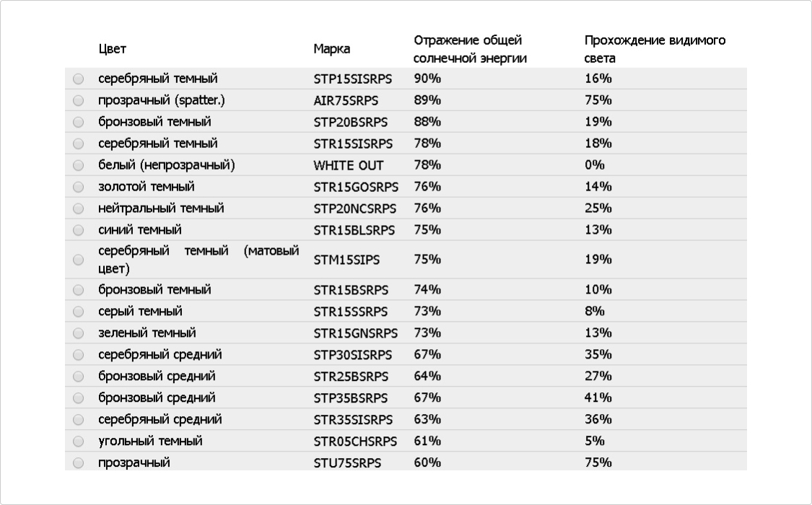Select the STM15SIPS matte silver radio button

point(78,260)
